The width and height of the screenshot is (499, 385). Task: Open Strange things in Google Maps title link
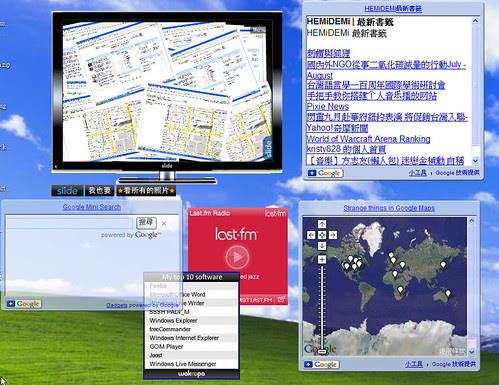coord(389,208)
